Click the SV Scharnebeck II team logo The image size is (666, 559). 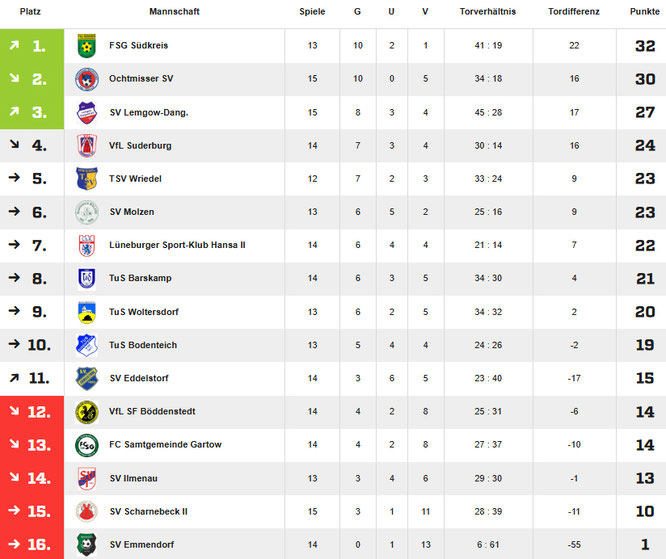87,511
